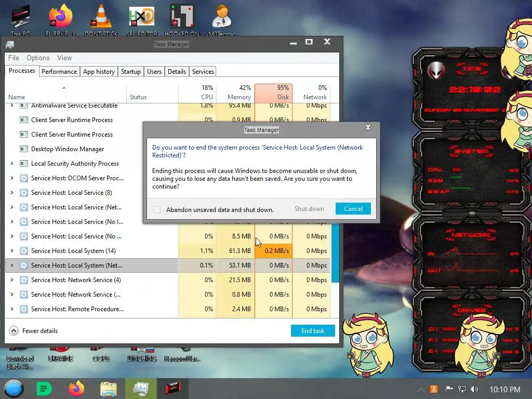Click the Alienware head in the Time gadget
Screen dimensions: 532x399
click(436, 71)
